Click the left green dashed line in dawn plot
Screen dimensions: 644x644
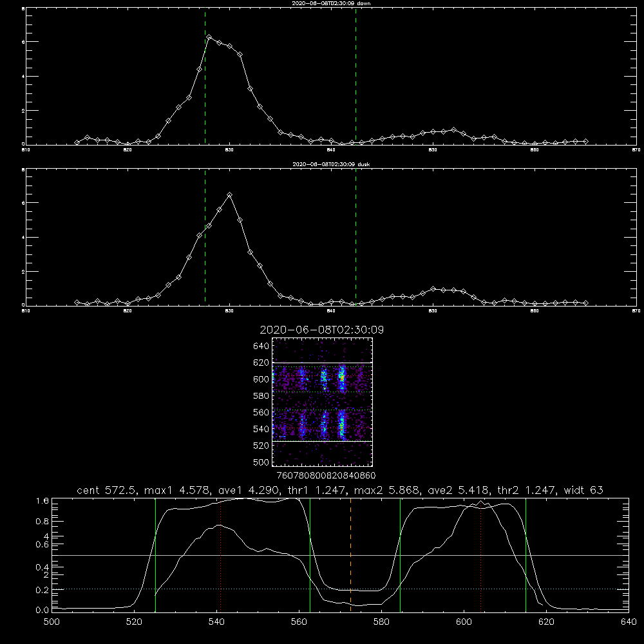pyautogui.click(x=205, y=76)
